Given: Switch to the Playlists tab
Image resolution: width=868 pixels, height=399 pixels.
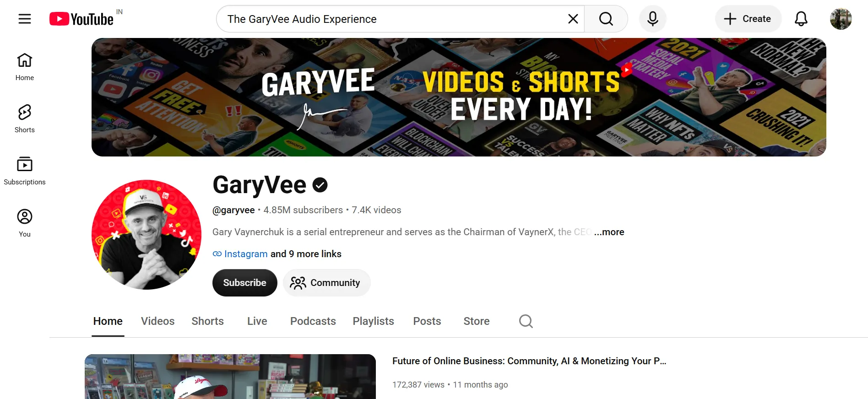Looking at the screenshot, I should pyautogui.click(x=374, y=321).
